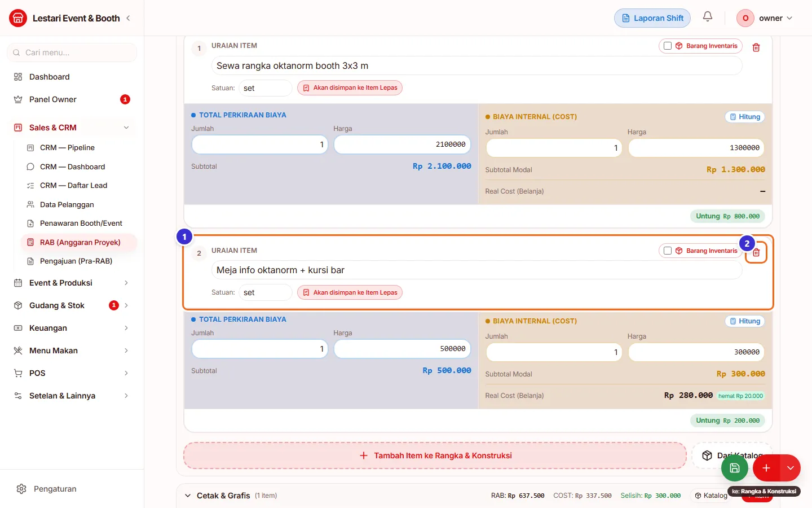Expand the Cetak & Grafis section

[188, 496]
